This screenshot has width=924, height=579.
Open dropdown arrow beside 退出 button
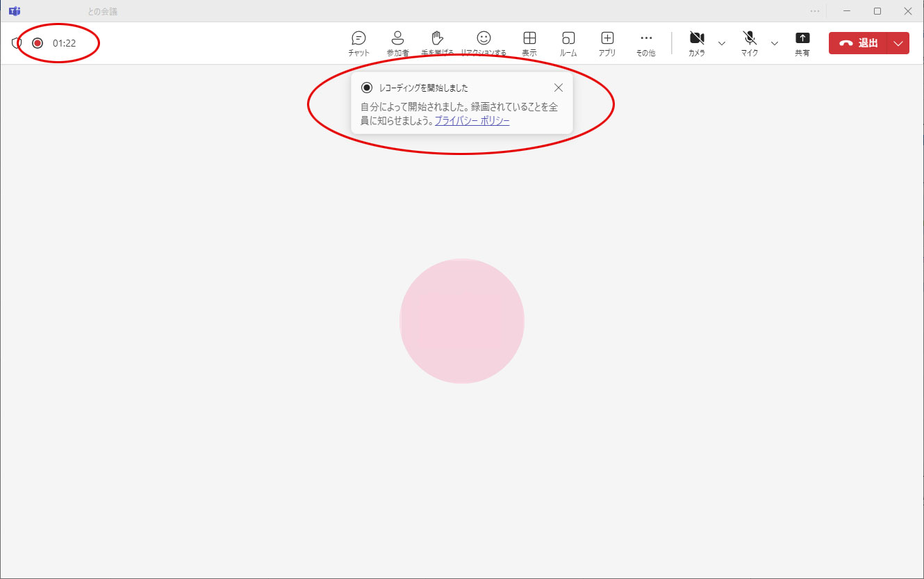tap(898, 43)
